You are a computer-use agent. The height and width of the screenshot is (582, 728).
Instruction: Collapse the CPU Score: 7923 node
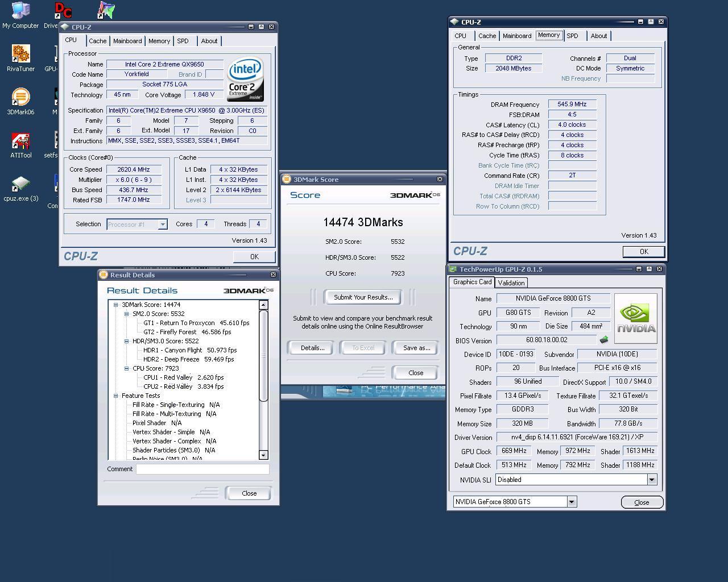pos(126,368)
